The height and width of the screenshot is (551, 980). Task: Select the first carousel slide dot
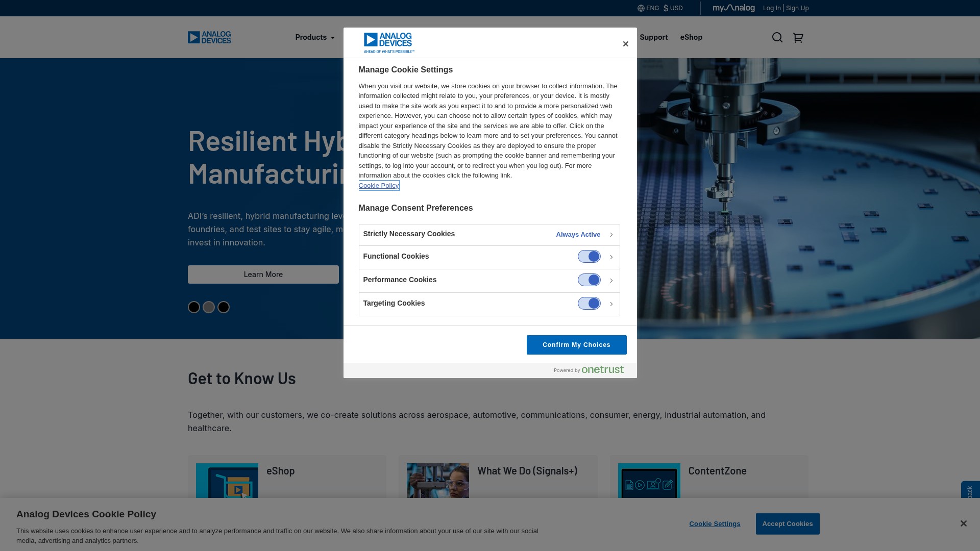pyautogui.click(x=194, y=307)
